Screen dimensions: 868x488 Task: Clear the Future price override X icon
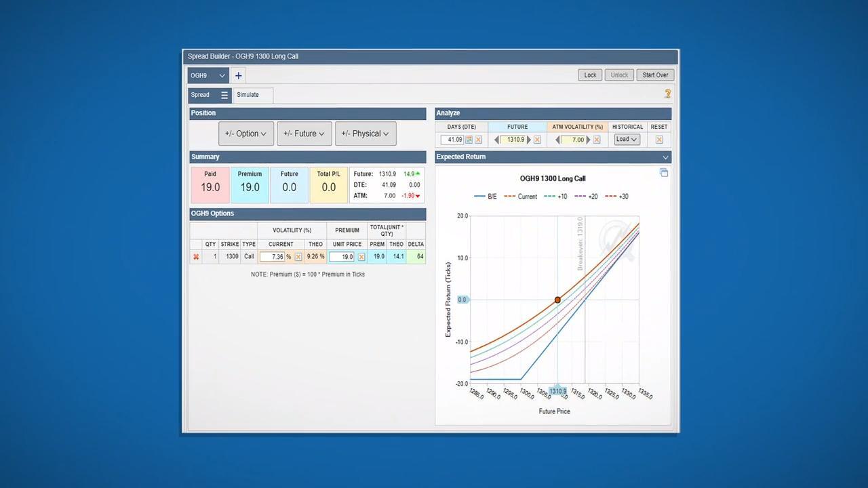coord(538,140)
